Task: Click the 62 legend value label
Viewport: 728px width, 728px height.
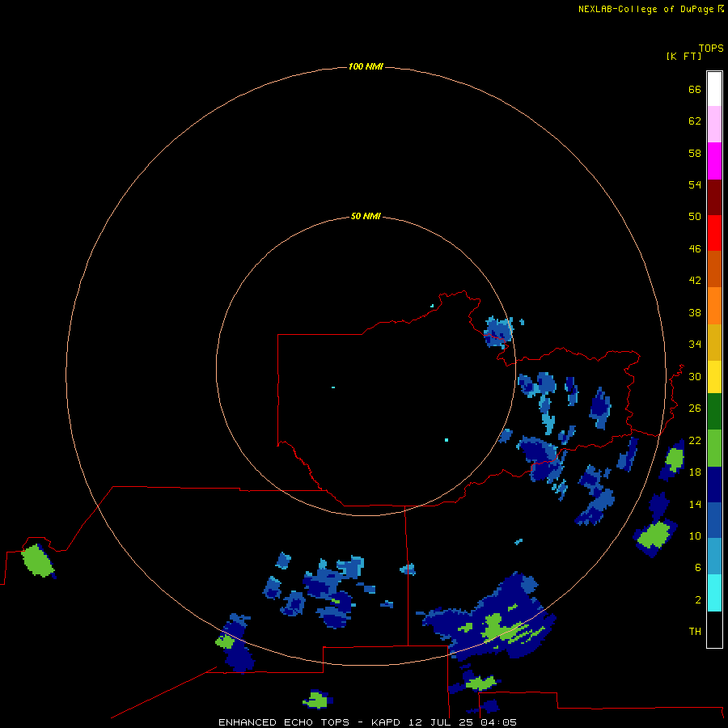Action: (695, 121)
